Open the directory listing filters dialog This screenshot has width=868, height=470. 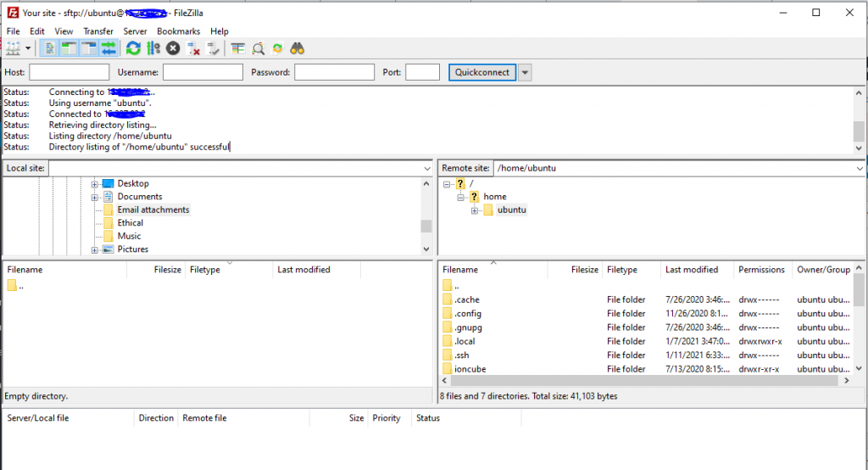point(238,48)
